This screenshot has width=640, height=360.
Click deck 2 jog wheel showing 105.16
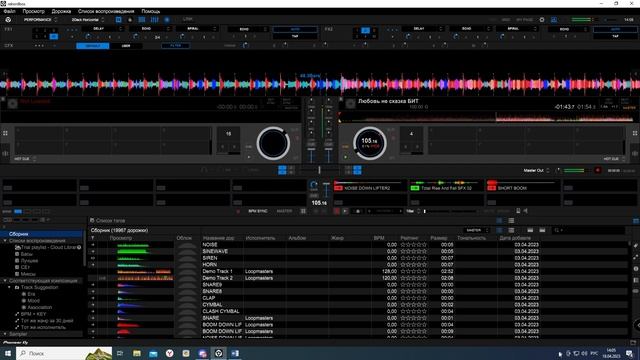tap(369, 143)
